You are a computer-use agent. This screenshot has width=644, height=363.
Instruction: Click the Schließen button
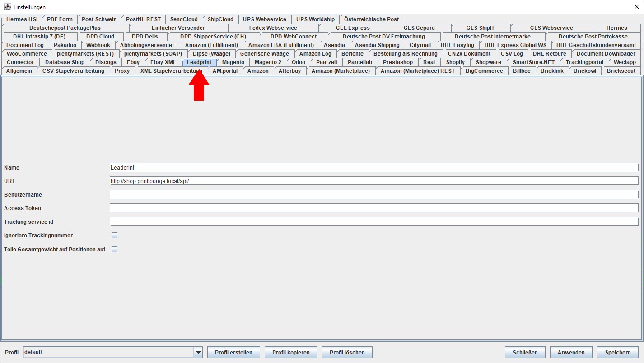point(525,352)
